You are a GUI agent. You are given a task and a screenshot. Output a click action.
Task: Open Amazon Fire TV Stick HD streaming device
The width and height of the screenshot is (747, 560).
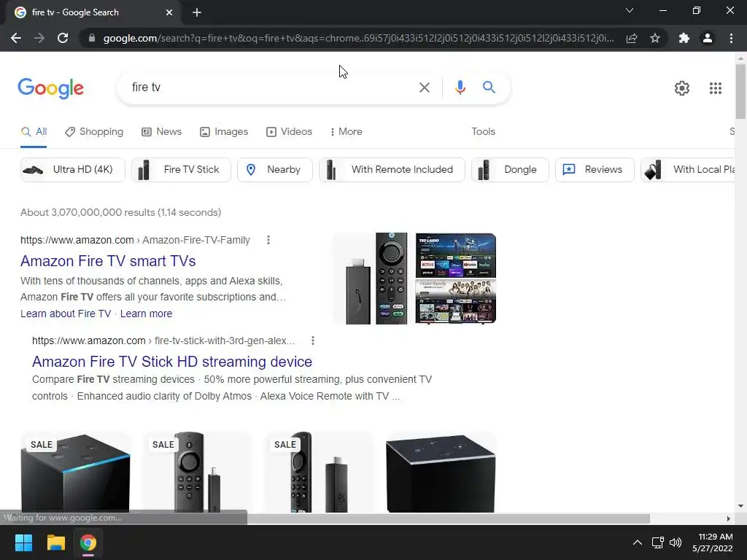click(172, 362)
